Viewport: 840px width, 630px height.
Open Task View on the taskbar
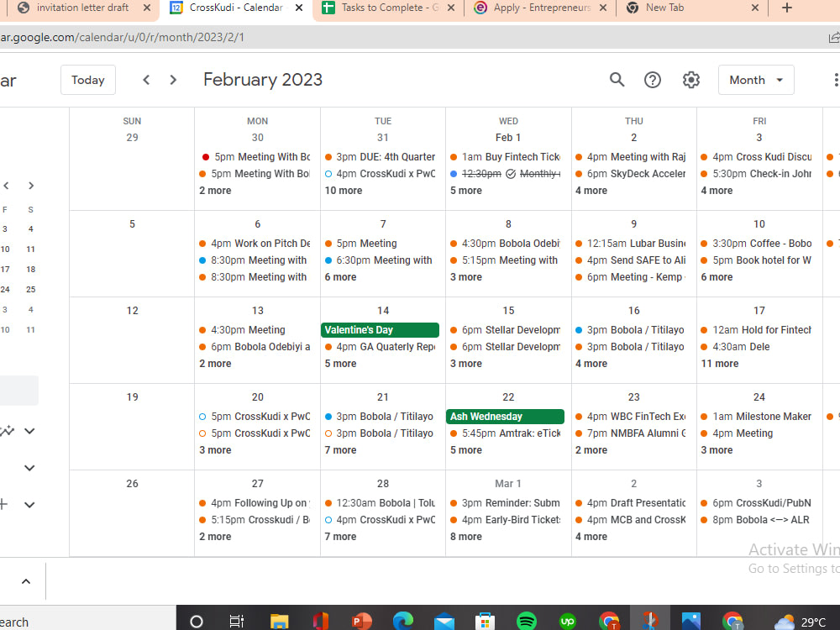[236, 622]
